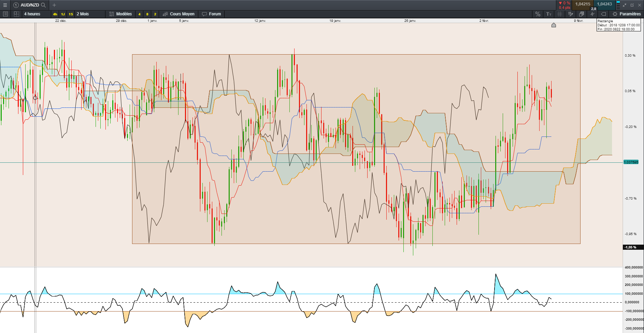This screenshot has width=644, height=333.
Task: Switch to the 1S timeframe shortcut
Action: pyautogui.click(x=71, y=14)
